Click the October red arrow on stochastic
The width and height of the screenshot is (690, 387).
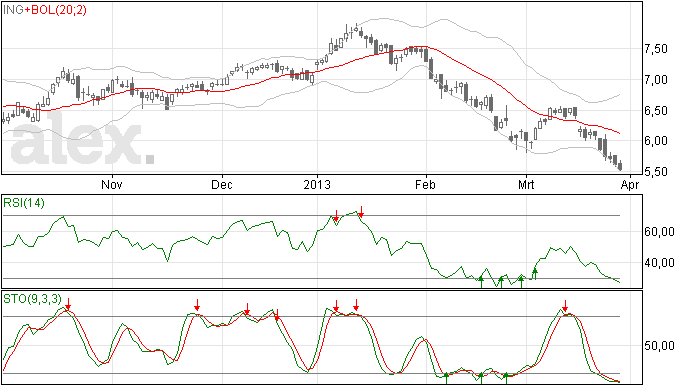tap(69, 304)
